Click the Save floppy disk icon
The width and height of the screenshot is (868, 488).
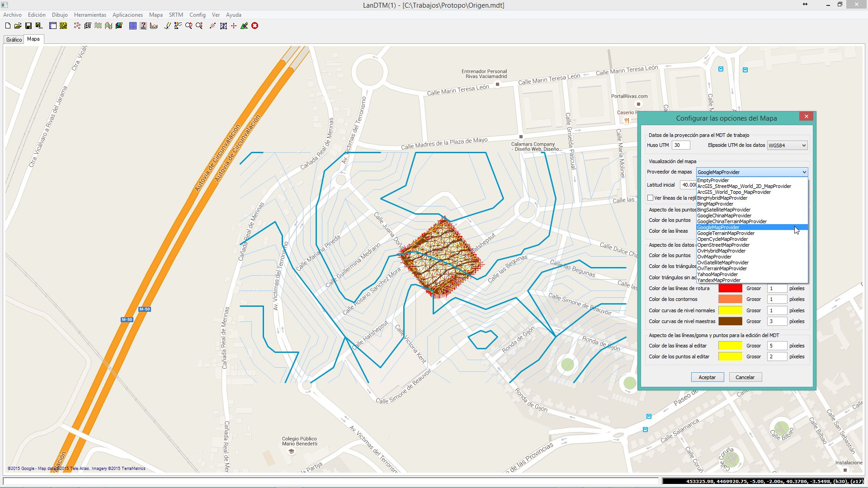(28, 26)
